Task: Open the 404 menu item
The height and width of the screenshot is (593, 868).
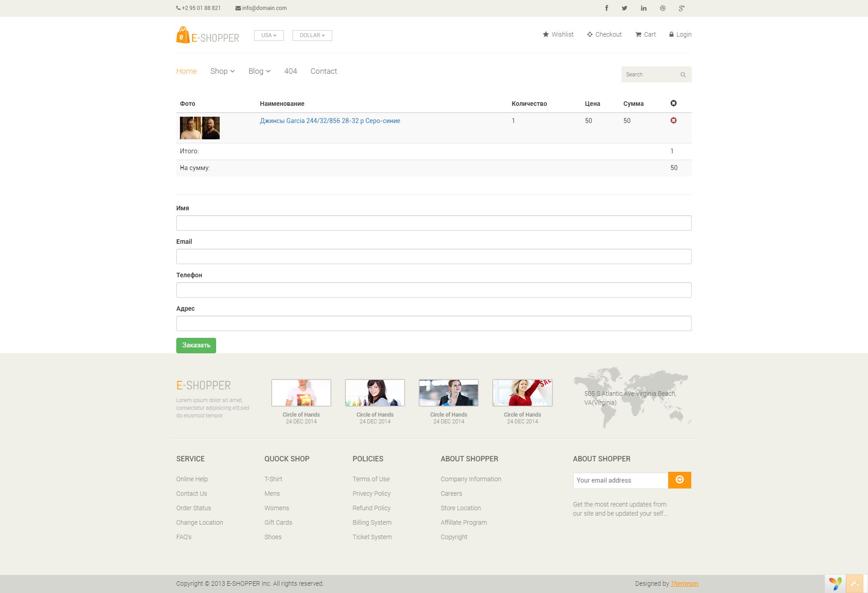Action: tap(290, 71)
